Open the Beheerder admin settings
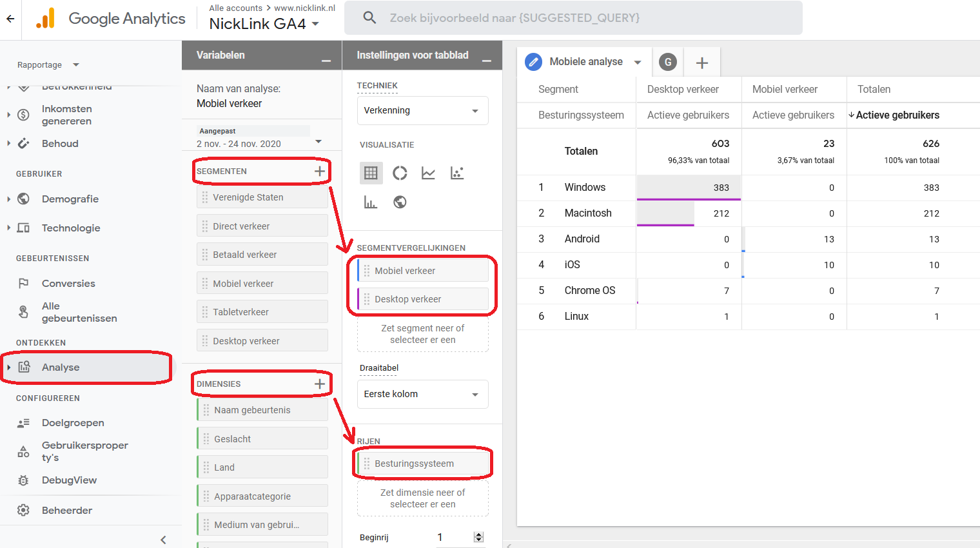Screen dimensions: 980x548 point(66,511)
